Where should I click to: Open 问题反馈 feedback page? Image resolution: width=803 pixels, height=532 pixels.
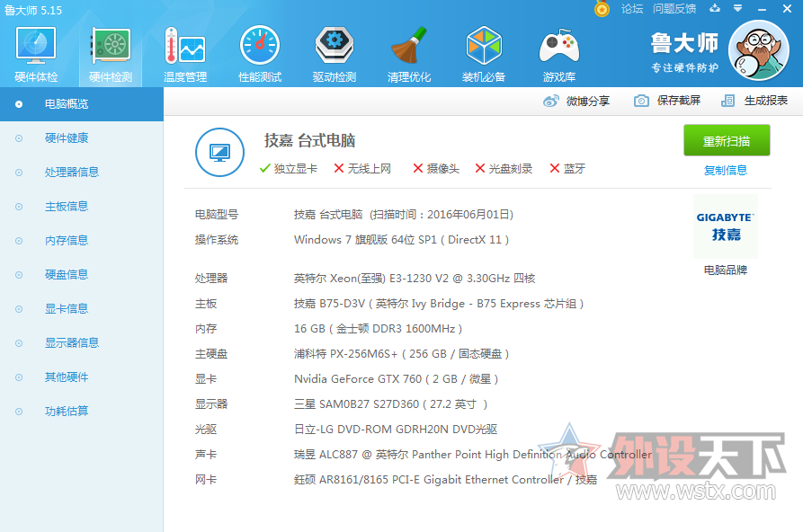click(x=675, y=9)
